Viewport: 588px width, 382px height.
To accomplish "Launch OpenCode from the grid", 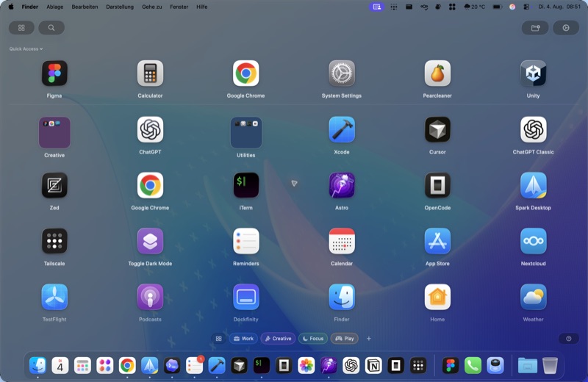I will pos(437,185).
